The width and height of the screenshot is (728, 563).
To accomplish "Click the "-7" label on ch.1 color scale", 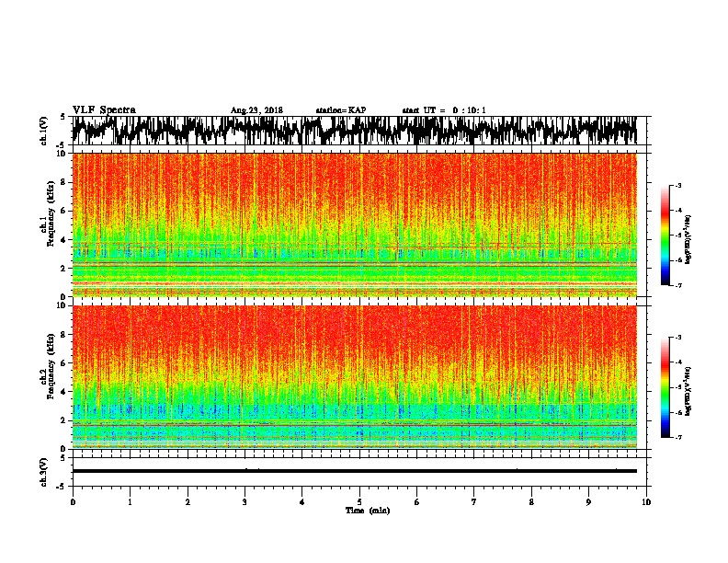I will point(678,285).
